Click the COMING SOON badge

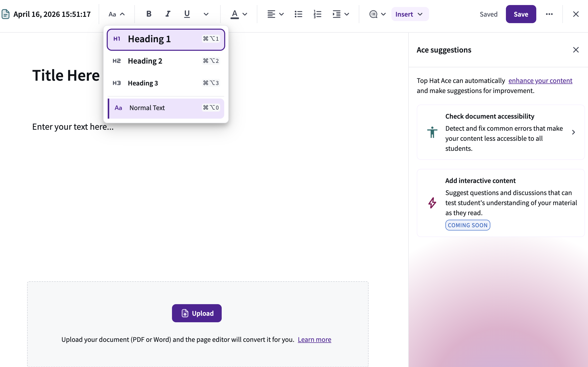point(468,225)
